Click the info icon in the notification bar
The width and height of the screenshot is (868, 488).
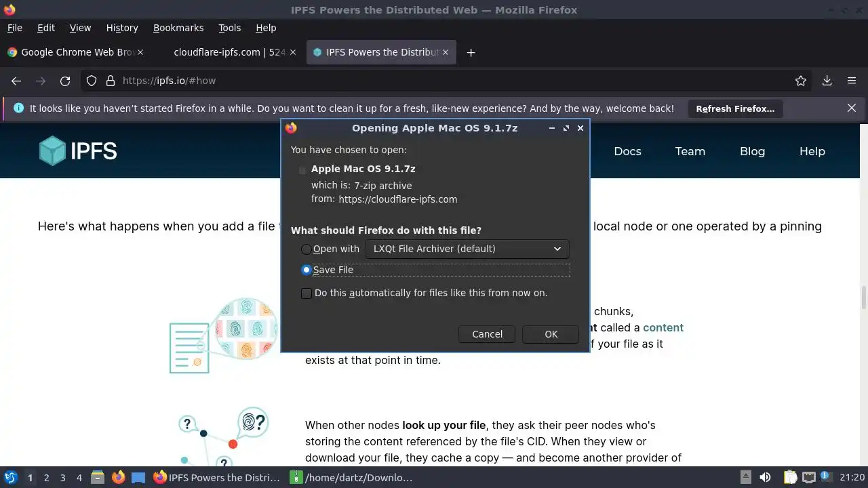click(x=18, y=108)
